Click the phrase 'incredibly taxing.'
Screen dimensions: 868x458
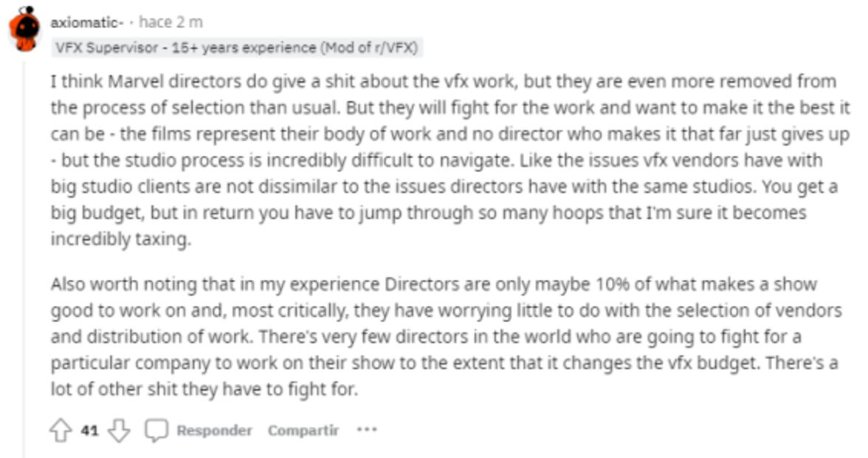click(120, 240)
